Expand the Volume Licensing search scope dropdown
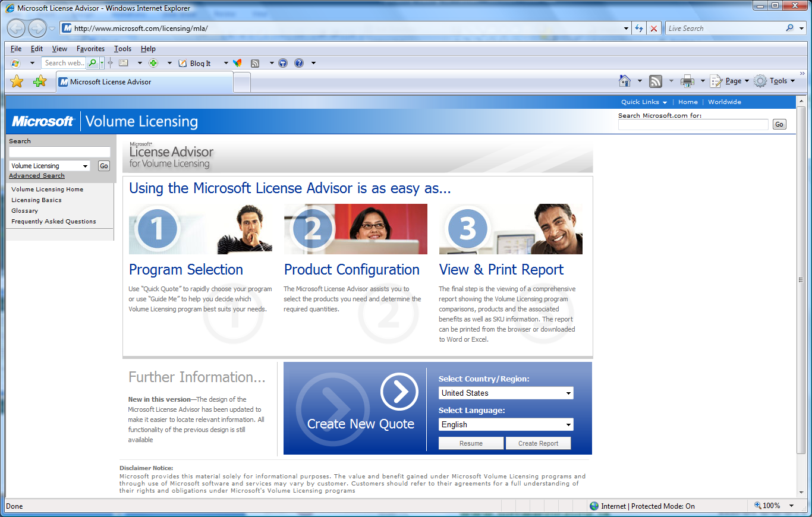 (85, 166)
